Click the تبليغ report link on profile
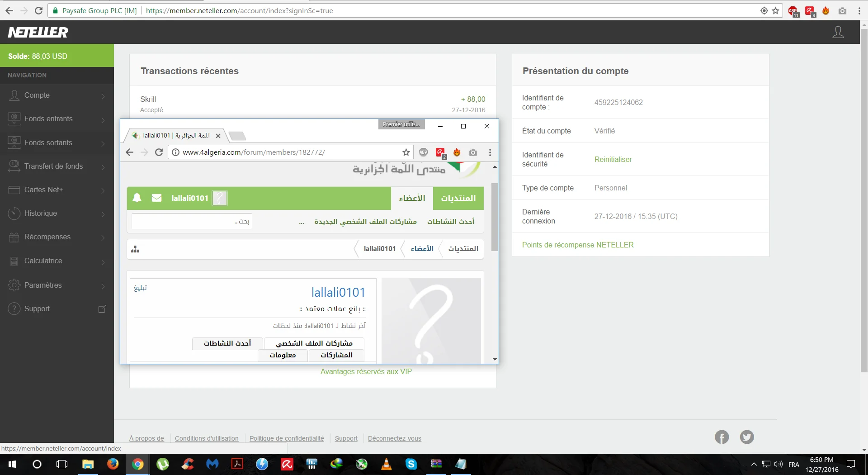The width and height of the screenshot is (868, 475). 141,288
